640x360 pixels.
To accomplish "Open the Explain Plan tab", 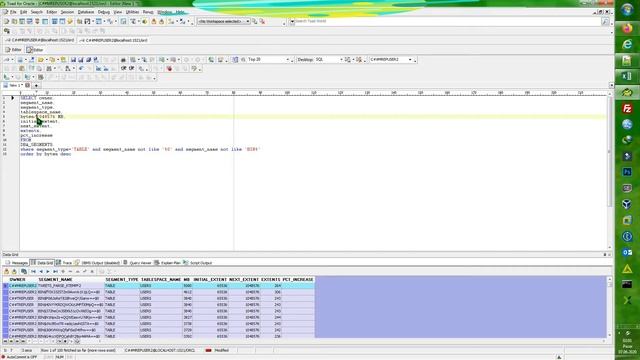I will click(x=168, y=263).
